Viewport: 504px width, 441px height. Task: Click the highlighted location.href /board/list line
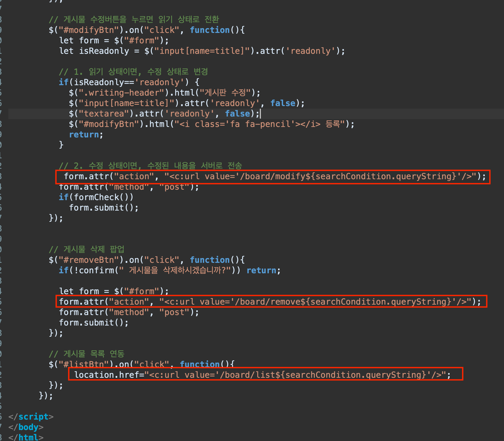tap(262, 375)
